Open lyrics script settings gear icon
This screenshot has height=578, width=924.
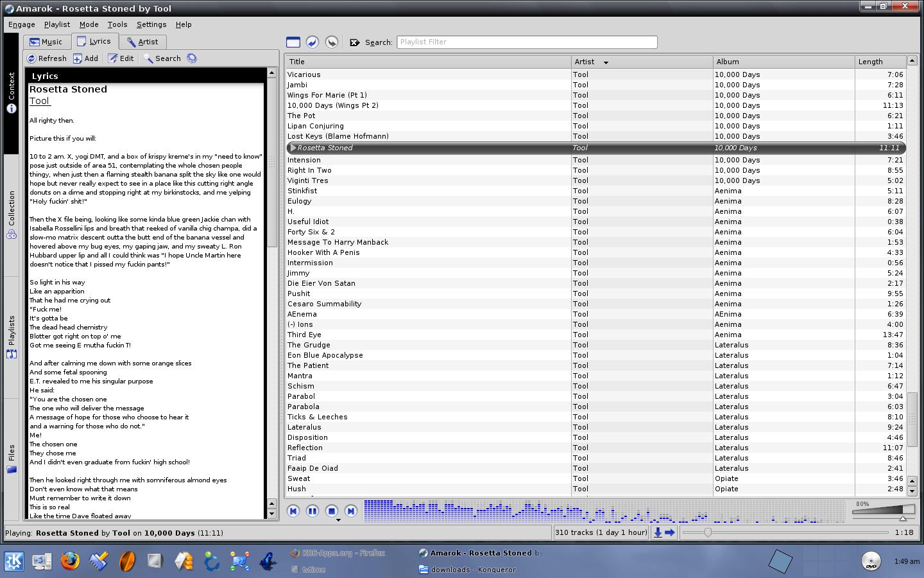192,58
